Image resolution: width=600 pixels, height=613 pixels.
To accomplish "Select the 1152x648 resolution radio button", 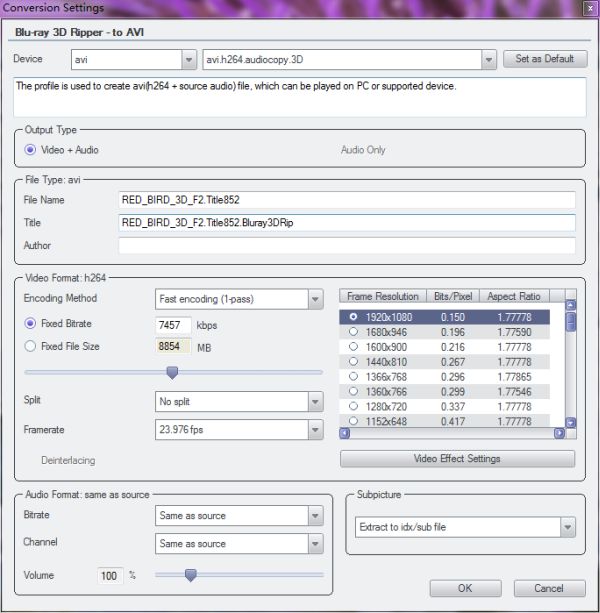I will 353,421.
